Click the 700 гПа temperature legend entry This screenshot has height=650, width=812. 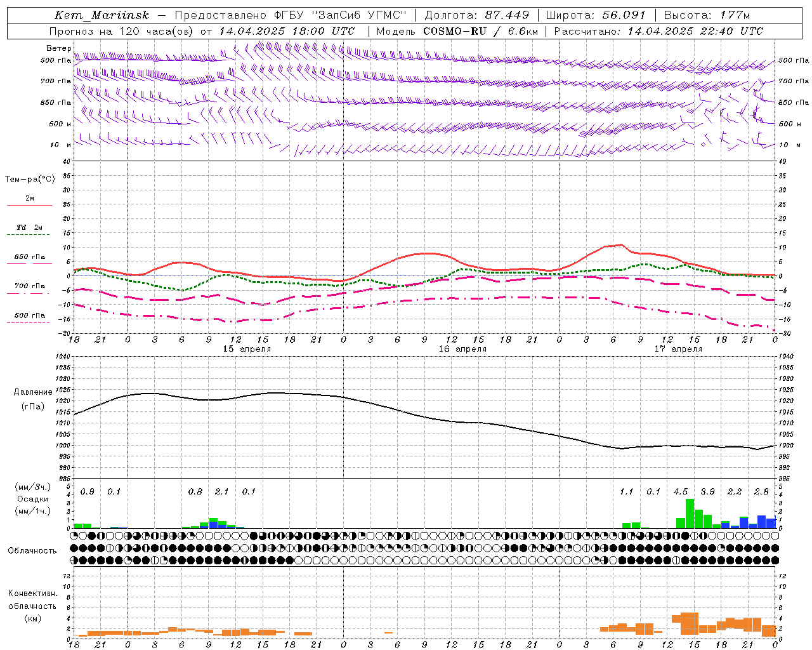(30, 286)
